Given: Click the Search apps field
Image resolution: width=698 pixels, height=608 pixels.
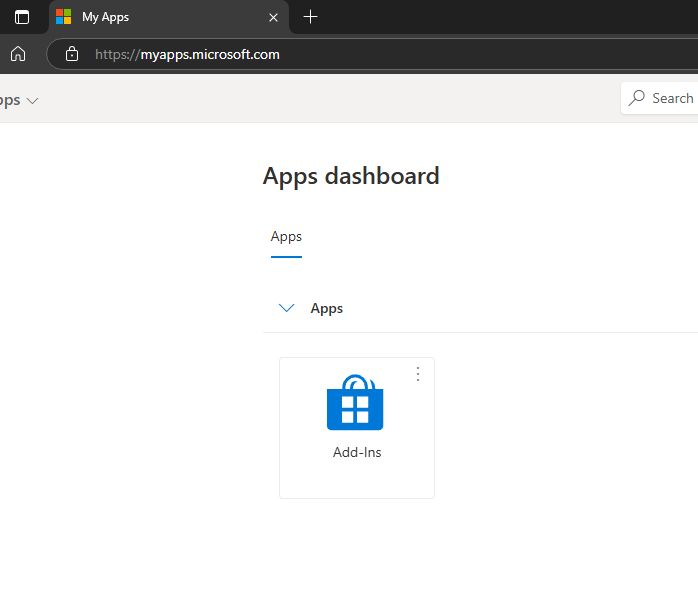Looking at the screenshot, I should point(660,98).
